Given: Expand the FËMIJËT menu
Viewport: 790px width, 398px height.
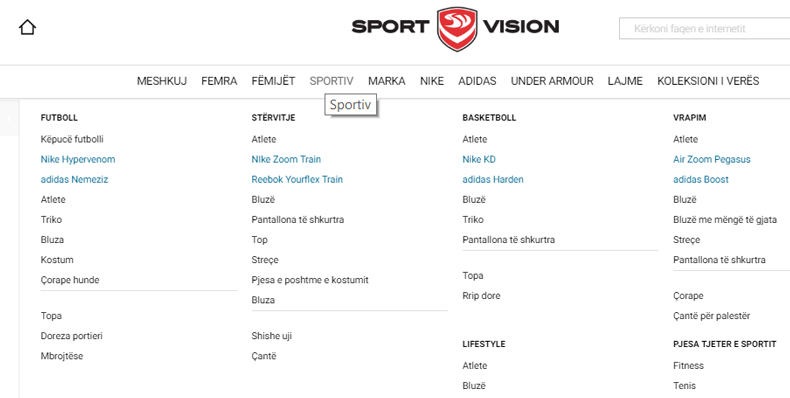Looking at the screenshot, I should pyautogui.click(x=273, y=81).
